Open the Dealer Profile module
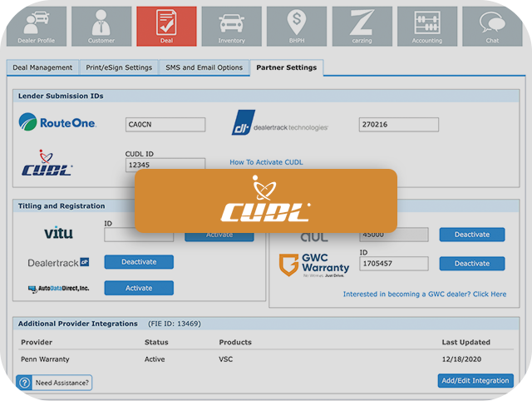 [34, 26]
